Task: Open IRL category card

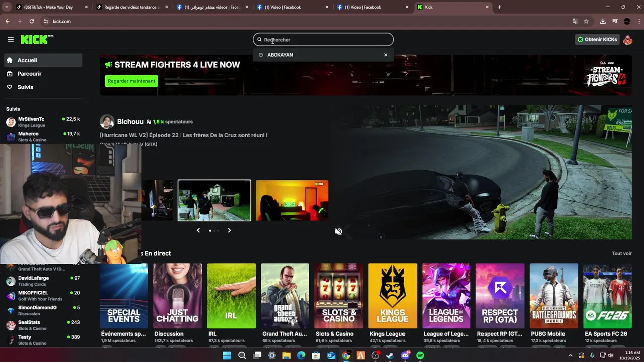Action: tap(231, 296)
